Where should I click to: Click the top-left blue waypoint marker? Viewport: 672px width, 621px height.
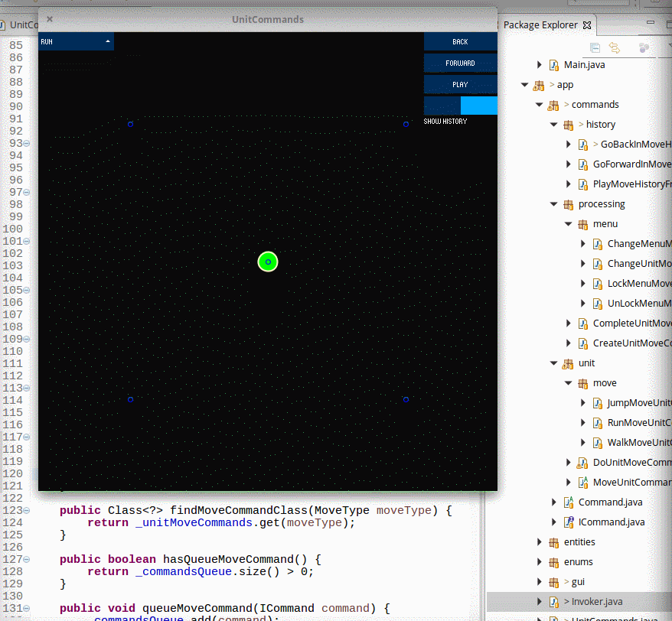coord(130,124)
